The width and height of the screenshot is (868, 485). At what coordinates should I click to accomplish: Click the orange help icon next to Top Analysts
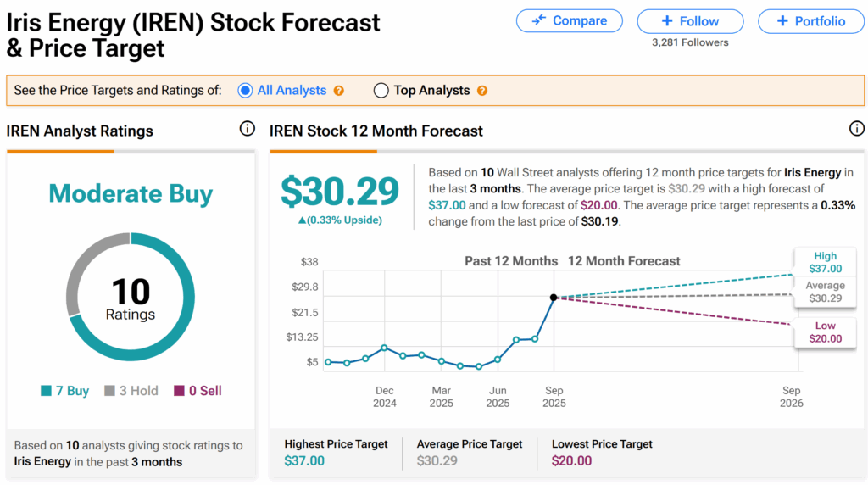tap(482, 91)
